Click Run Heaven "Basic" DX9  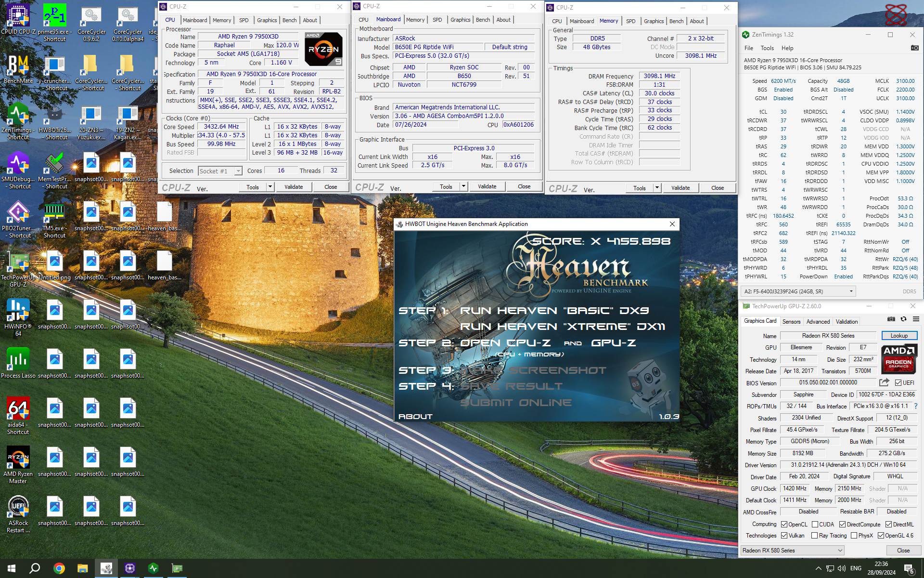tap(554, 311)
